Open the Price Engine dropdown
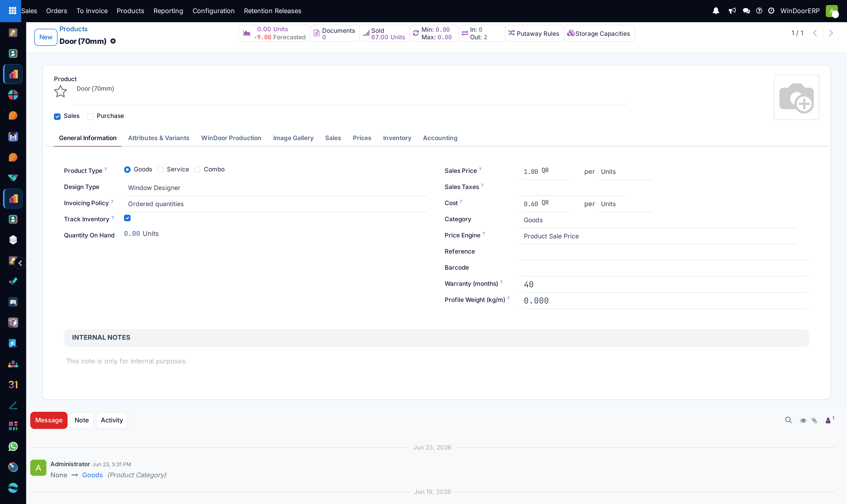The image size is (847, 504). (658, 236)
